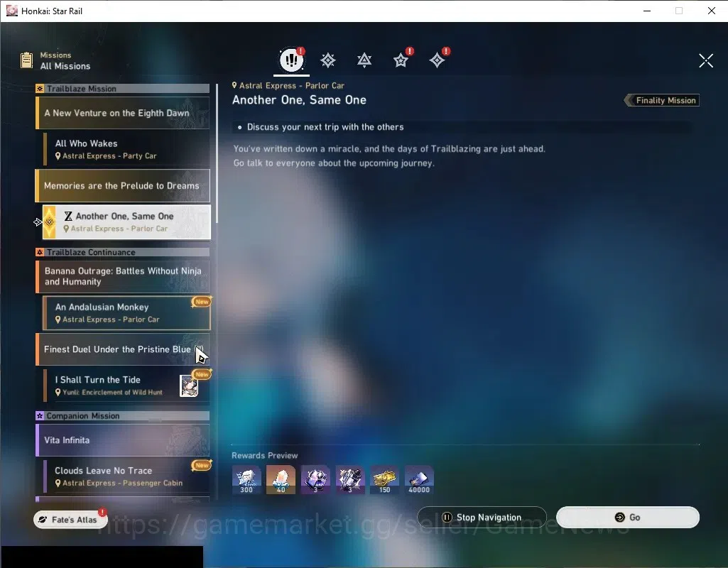Switch to the Trailblaze Continuance triangle tab

coord(364,60)
